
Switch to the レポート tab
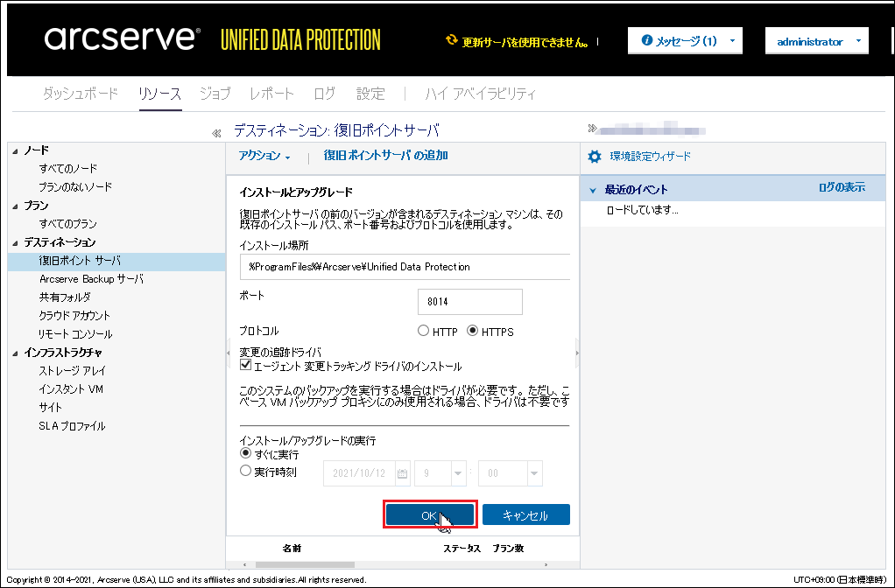271,94
